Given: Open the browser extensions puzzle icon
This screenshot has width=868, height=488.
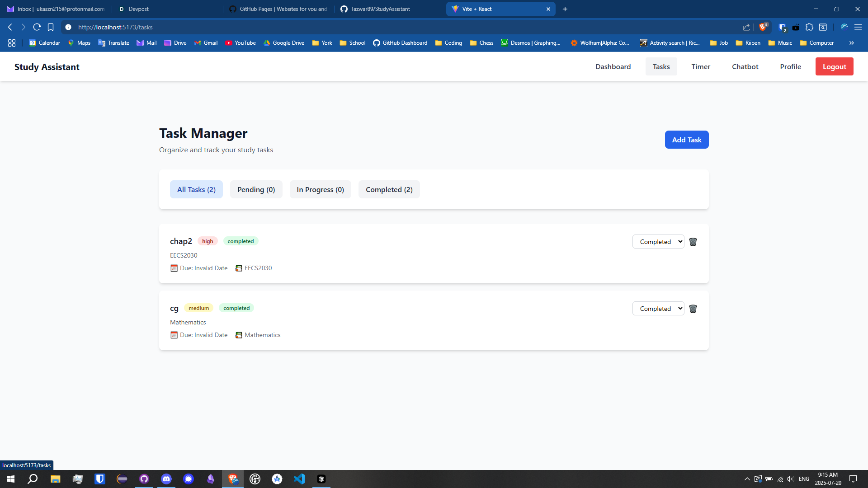Looking at the screenshot, I should (809, 27).
